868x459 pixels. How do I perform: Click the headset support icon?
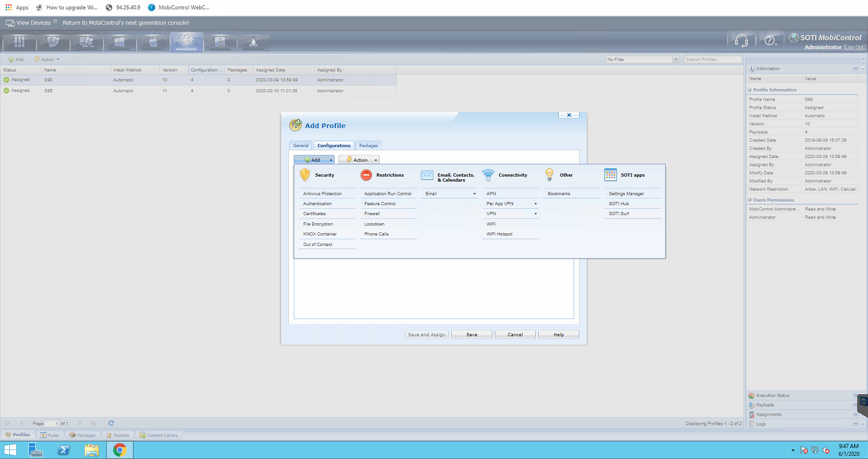coord(741,40)
